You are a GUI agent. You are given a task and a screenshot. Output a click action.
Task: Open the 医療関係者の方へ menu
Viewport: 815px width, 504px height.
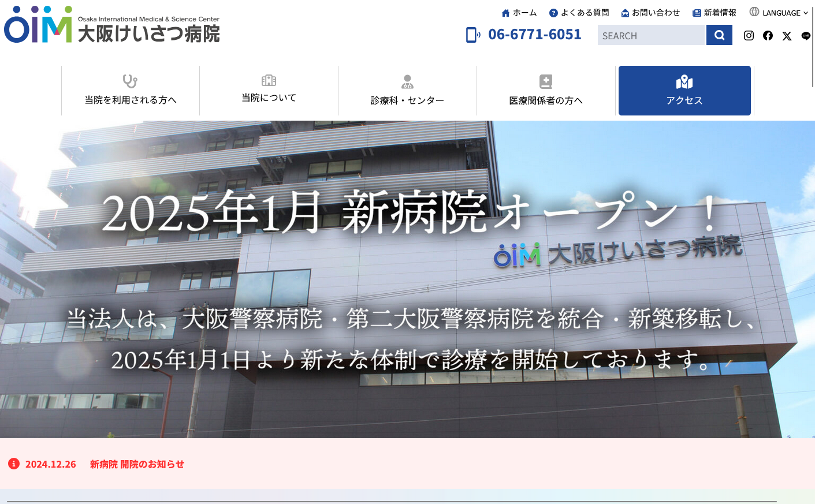pyautogui.click(x=546, y=91)
